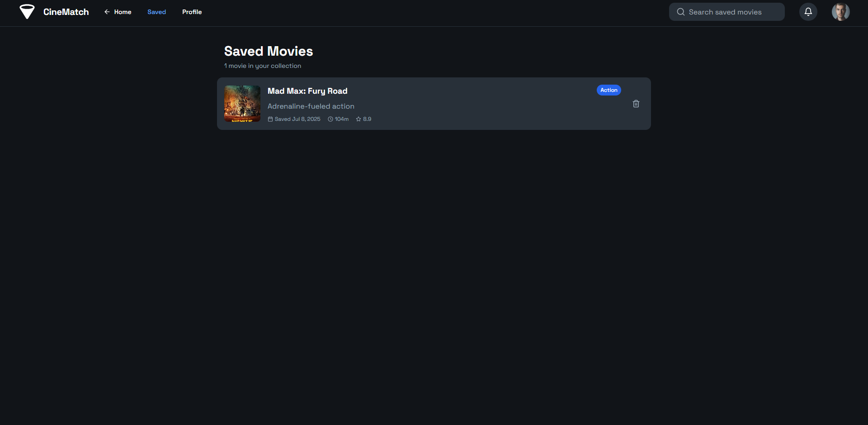
Task: Open the Mad Max poster thumbnail
Action: click(242, 104)
